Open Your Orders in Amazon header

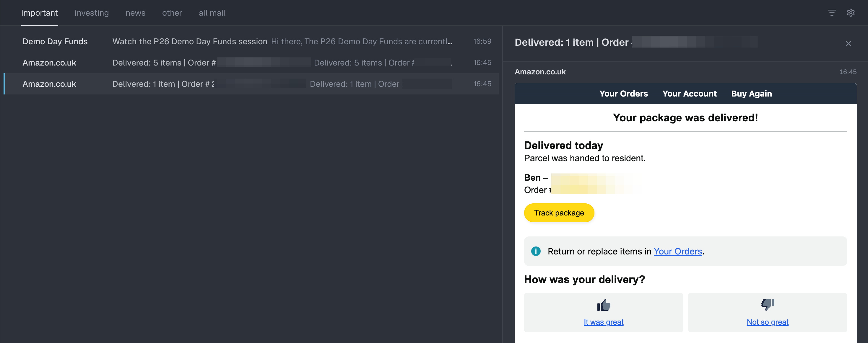click(x=623, y=94)
